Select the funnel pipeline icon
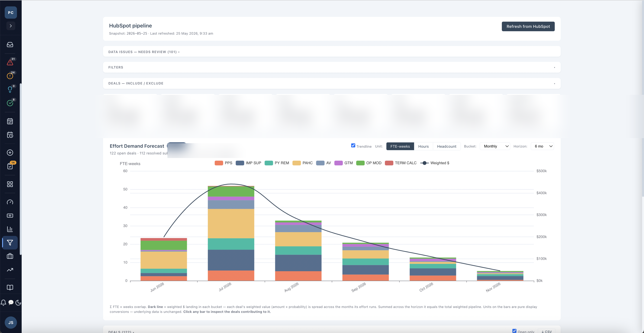The height and width of the screenshot is (333, 644). point(10,243)
